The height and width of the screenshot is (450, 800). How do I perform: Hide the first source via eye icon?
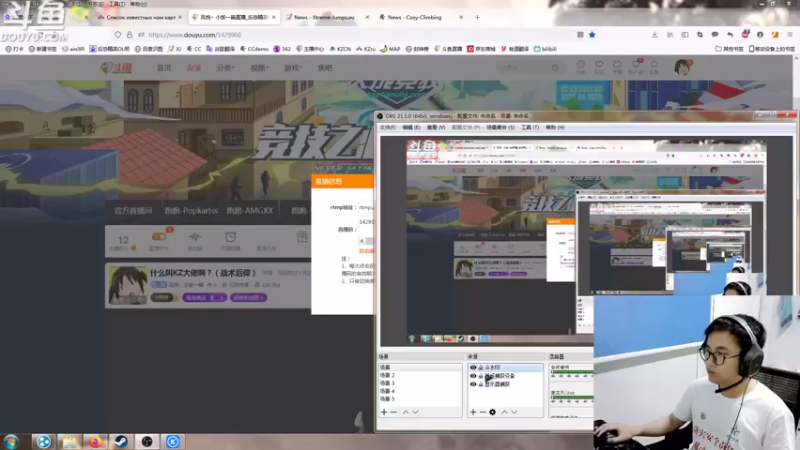coord(473,367)
